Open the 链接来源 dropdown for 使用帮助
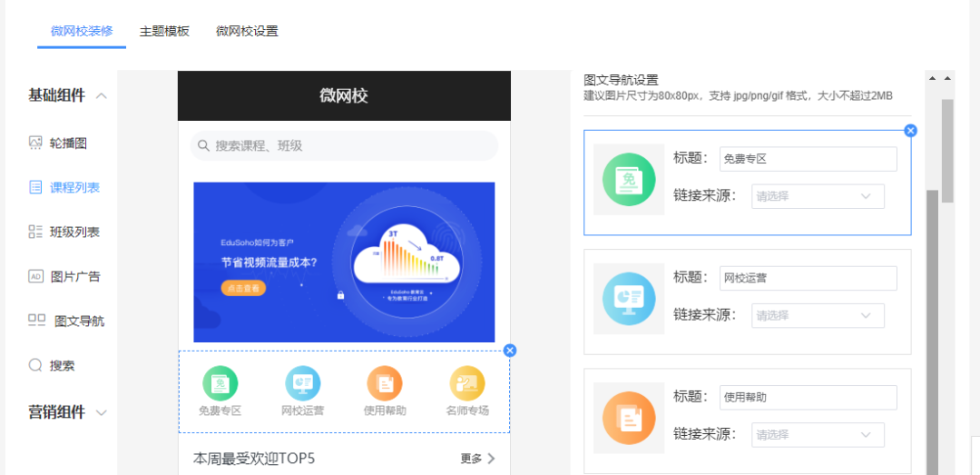980x475 pixels. point(818,435)
